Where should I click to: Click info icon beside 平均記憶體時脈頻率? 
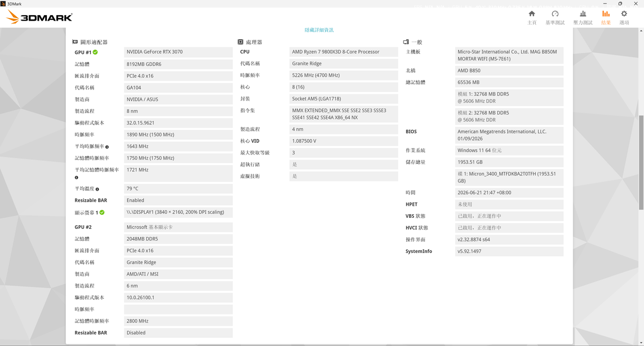[76, 178]
